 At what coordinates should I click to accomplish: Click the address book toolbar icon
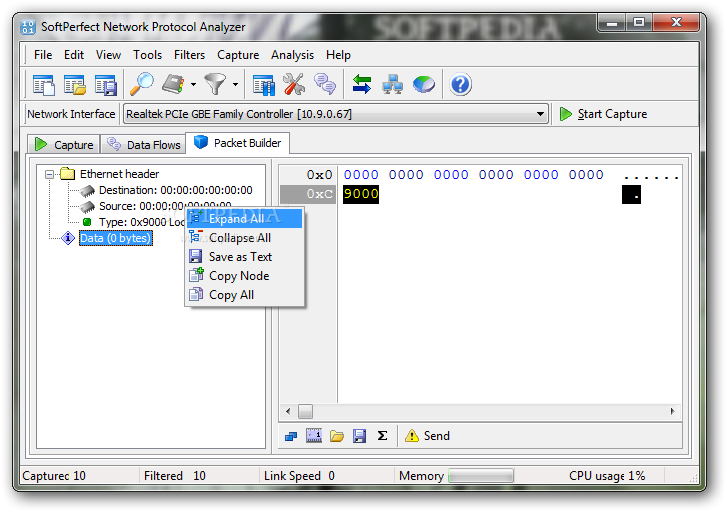(x=173, y=84)
